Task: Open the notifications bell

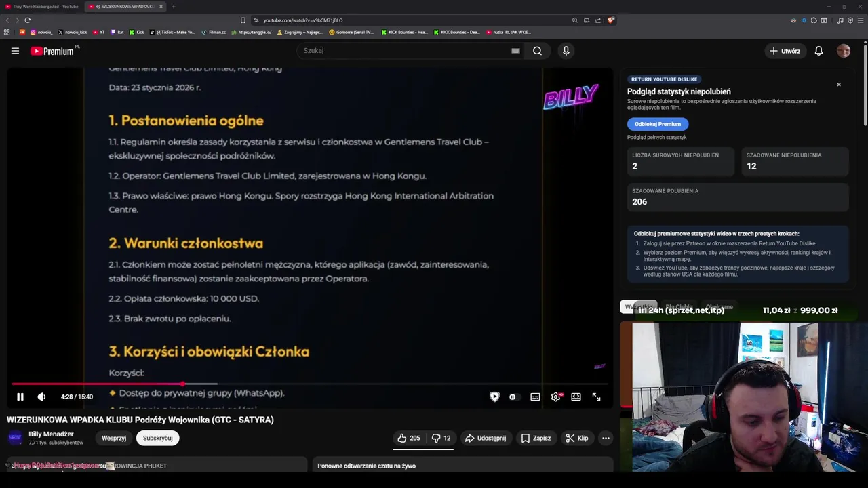Action: tap(818, 51)
